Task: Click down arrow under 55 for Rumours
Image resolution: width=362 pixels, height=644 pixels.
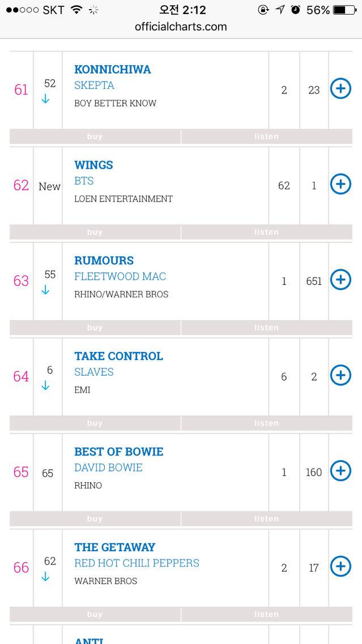Action: tap(46, 290)
